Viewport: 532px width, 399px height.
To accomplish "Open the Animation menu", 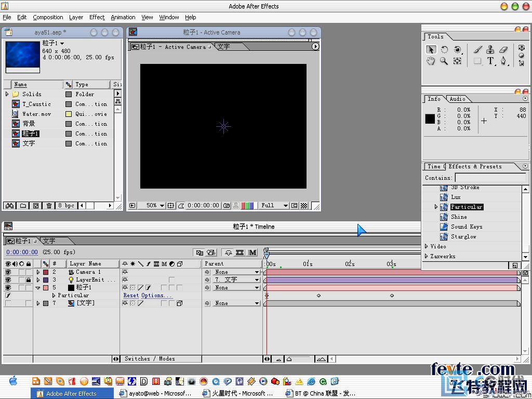I will [x=123, y=17].
